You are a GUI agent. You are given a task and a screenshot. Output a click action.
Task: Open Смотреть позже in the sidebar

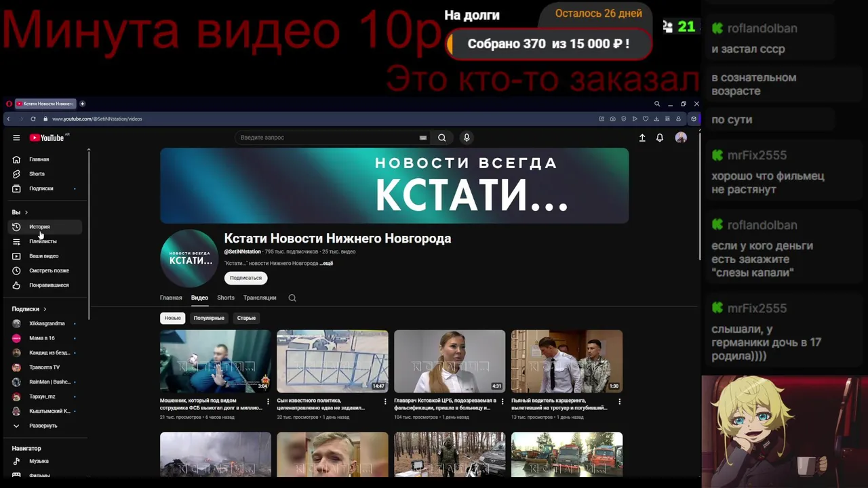tap(46, 270)
